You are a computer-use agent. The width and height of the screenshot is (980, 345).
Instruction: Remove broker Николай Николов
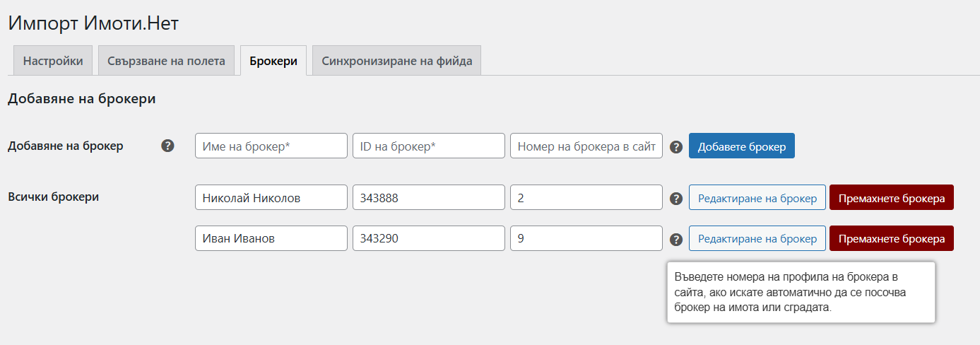pyautogui.click(x=892, y=198)
